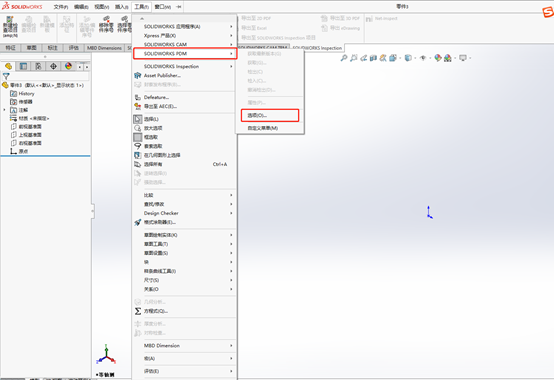Open the DimXpertManager crosshair tab

[53, 66]
